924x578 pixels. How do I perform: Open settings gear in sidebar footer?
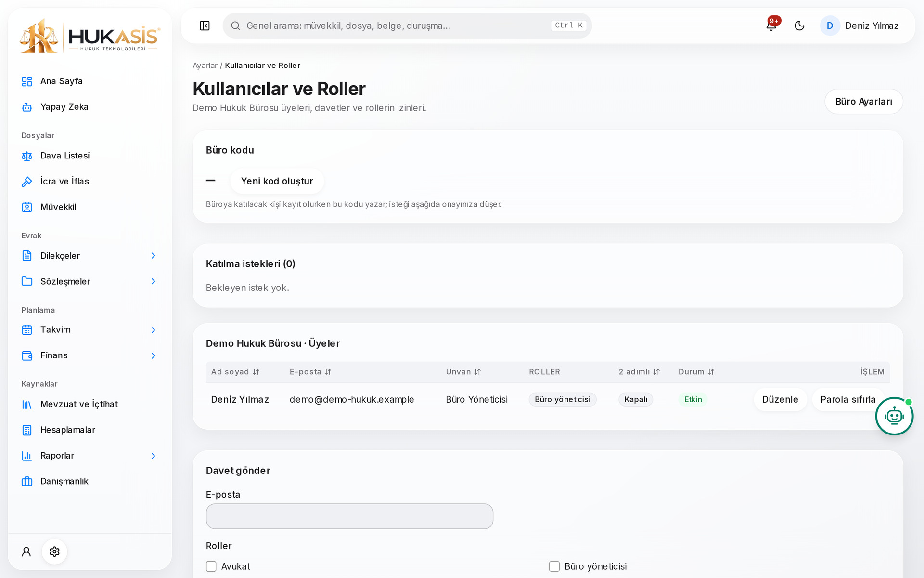[x=54, y=552]
